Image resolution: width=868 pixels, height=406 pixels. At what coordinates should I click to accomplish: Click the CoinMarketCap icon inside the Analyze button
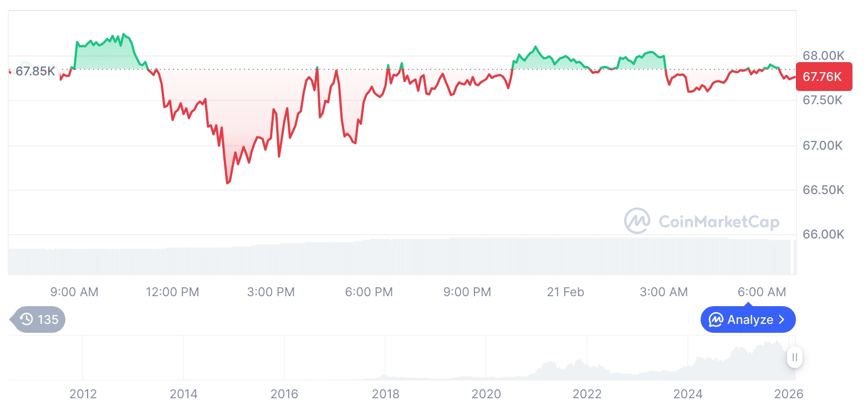pos(716,320)
